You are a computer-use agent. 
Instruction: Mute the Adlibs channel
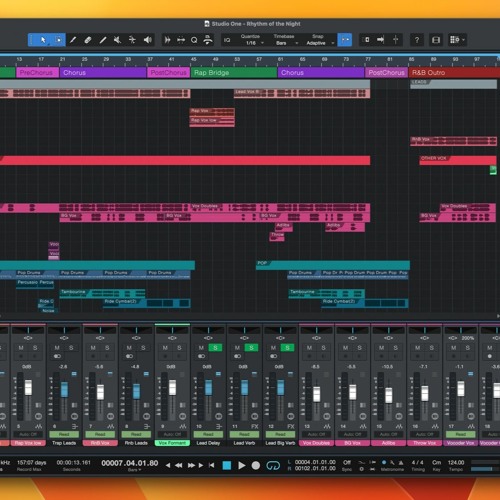coord(381,348)
